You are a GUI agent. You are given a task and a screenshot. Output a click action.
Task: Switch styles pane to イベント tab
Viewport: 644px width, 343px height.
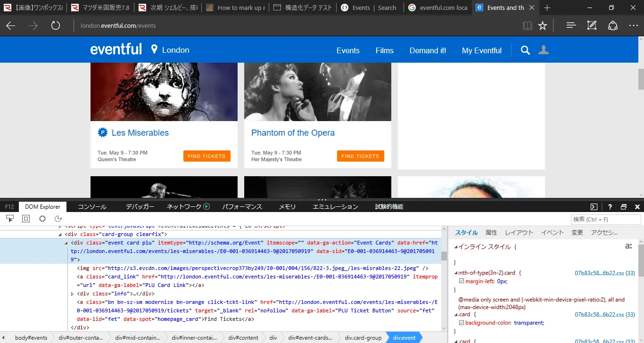[552, 233]
